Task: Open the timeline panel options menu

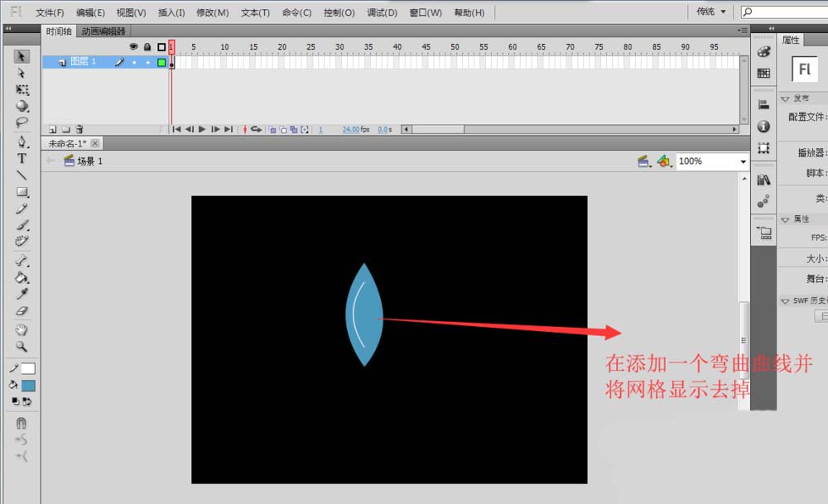Action: coord(743,31)
